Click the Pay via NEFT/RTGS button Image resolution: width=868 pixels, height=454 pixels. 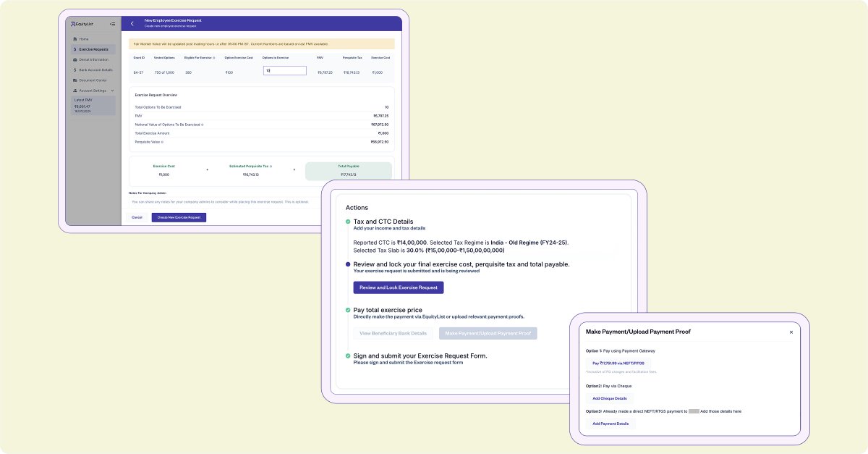pos(618,363)
